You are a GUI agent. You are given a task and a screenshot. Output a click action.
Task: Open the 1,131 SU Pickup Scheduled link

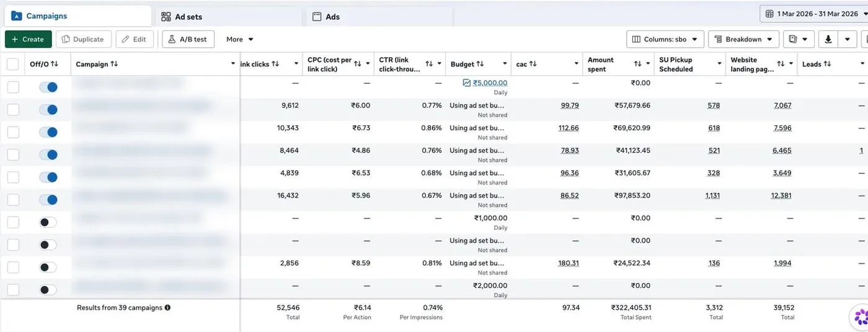712,195
